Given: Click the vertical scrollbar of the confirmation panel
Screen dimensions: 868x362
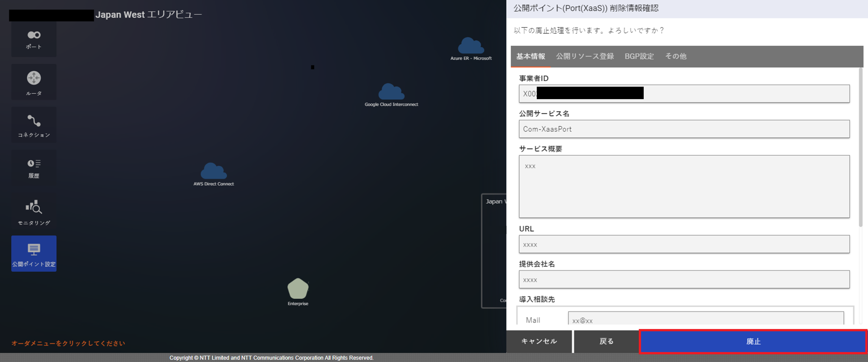Looking at the screenshot, I should pos(861,147).
